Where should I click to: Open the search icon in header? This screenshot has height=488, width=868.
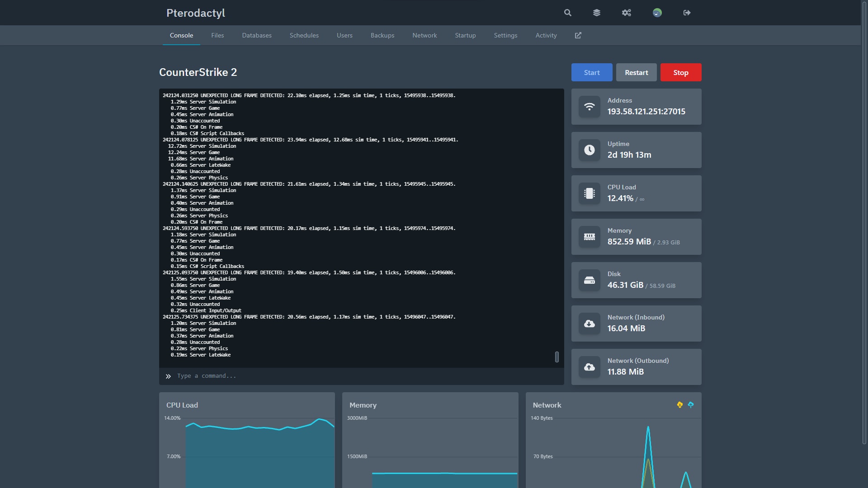[568, 13]
